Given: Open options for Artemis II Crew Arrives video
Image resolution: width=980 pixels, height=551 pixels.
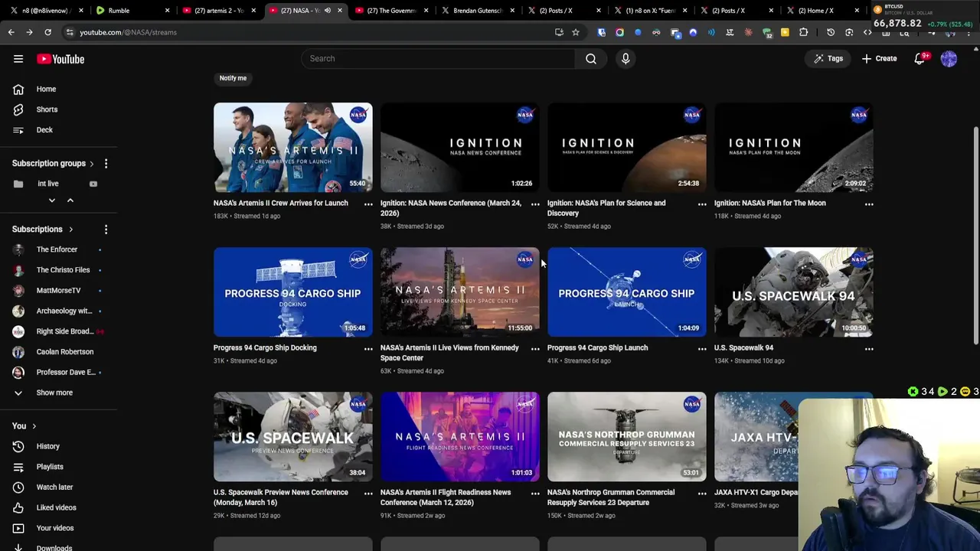Looking at the screenshot, I should pyautogui.click(x=368, y=204).
